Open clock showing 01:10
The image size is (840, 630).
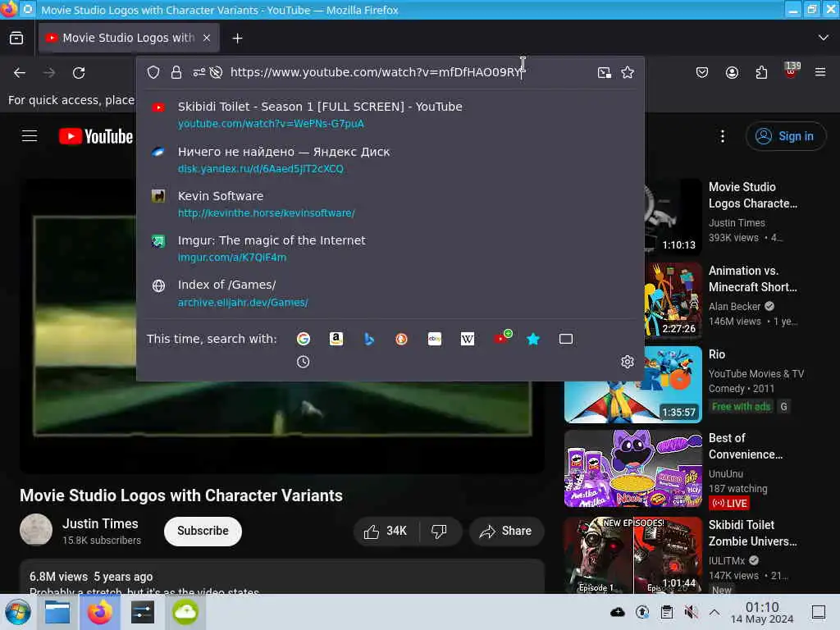point(762,612)
